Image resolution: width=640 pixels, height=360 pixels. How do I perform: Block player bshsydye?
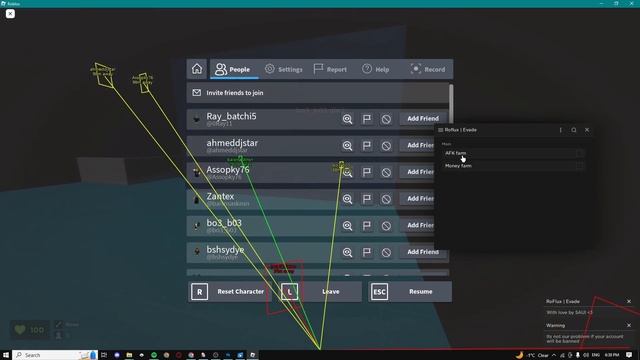[x=386, y=252]
